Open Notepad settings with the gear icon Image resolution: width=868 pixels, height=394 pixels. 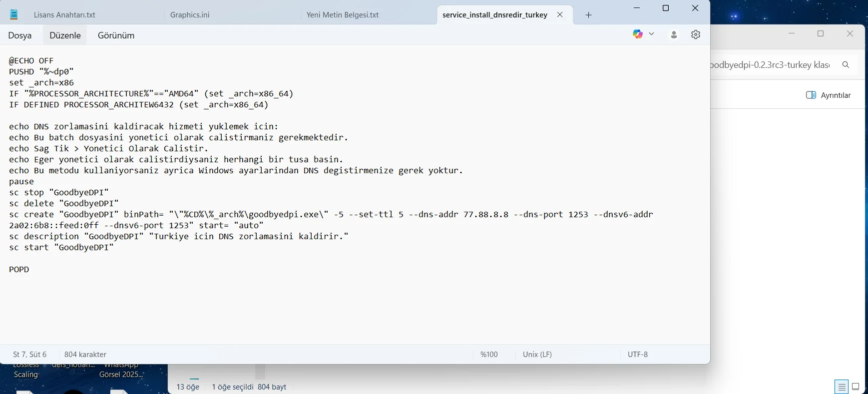(696, 34)
